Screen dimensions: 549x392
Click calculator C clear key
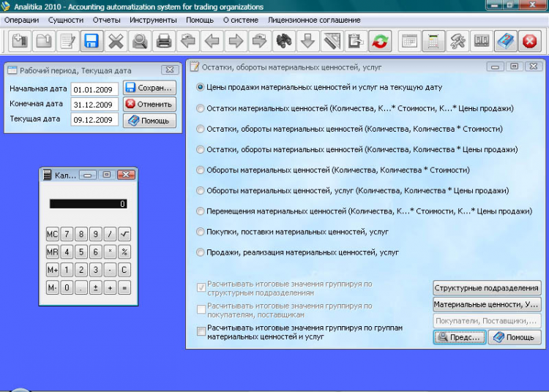pos(124,270)
